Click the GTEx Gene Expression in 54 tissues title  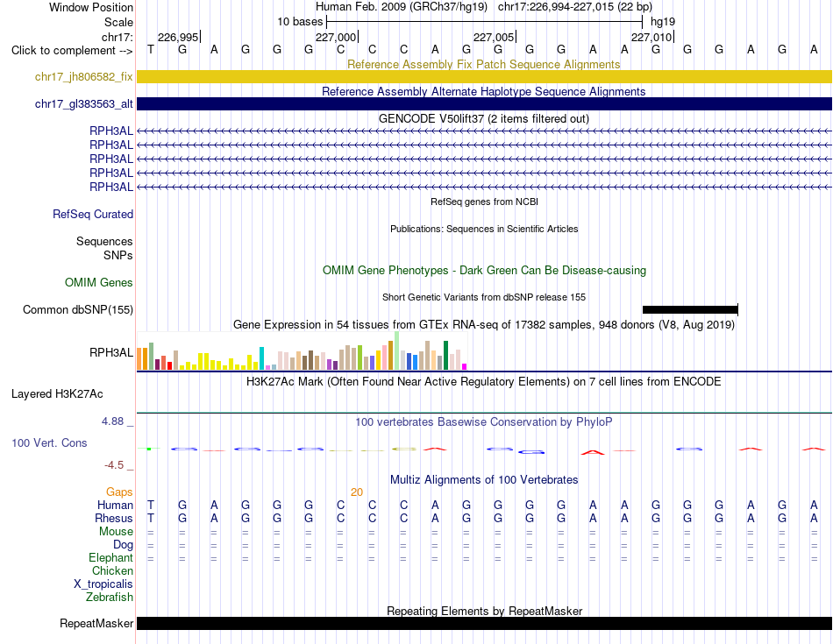click(483, 324)
